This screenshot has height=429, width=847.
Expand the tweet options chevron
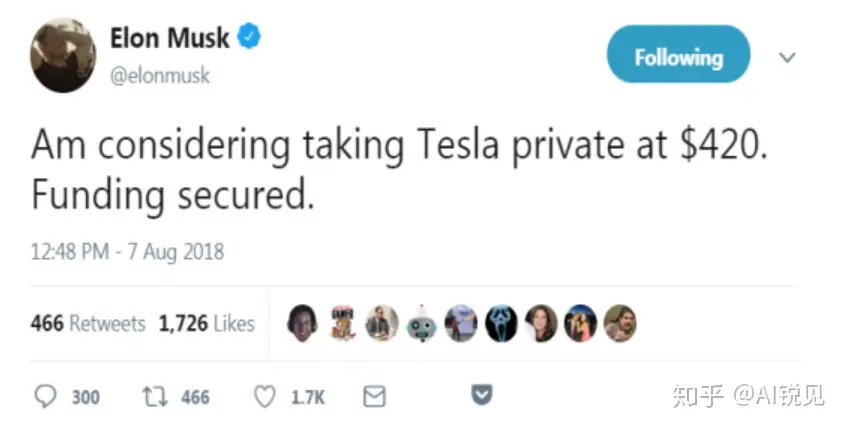[x=787, y=57]
